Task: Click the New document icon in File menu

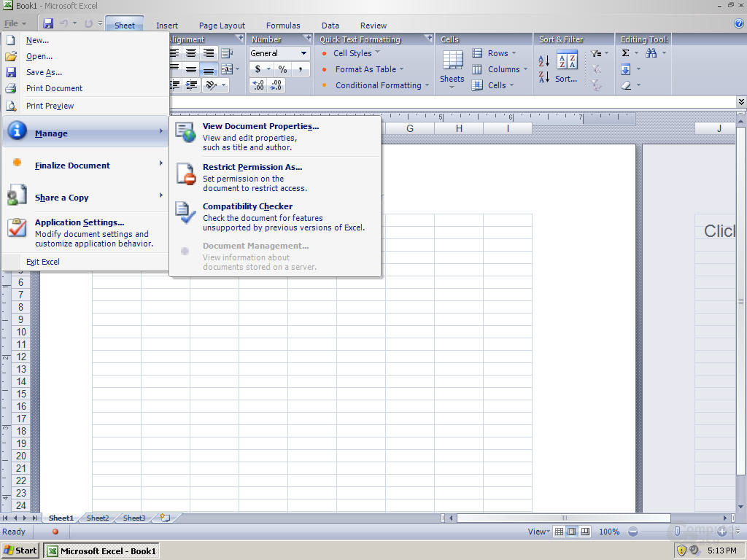Action: coord(10,41)
